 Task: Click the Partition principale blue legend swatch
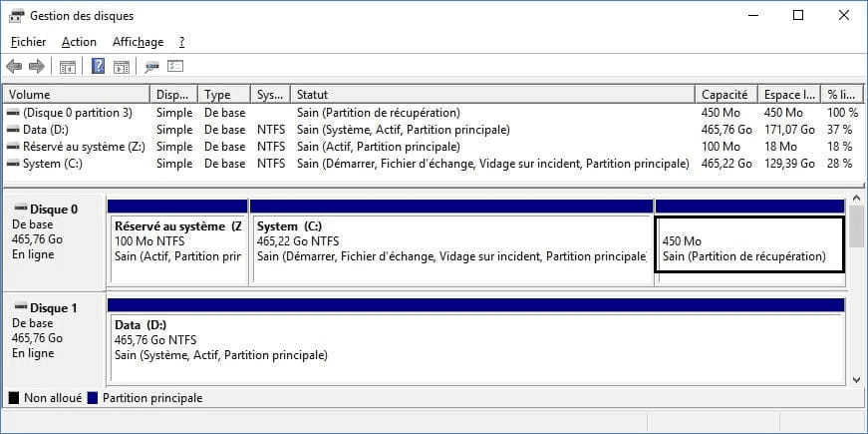point(94,398)
